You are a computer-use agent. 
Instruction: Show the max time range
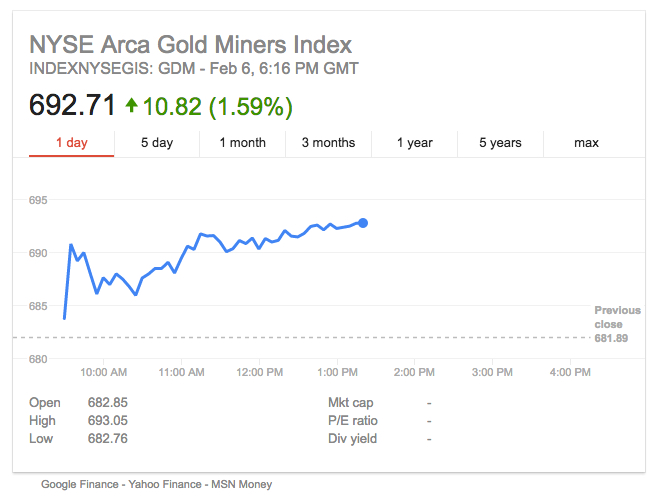tap(586, 143)
